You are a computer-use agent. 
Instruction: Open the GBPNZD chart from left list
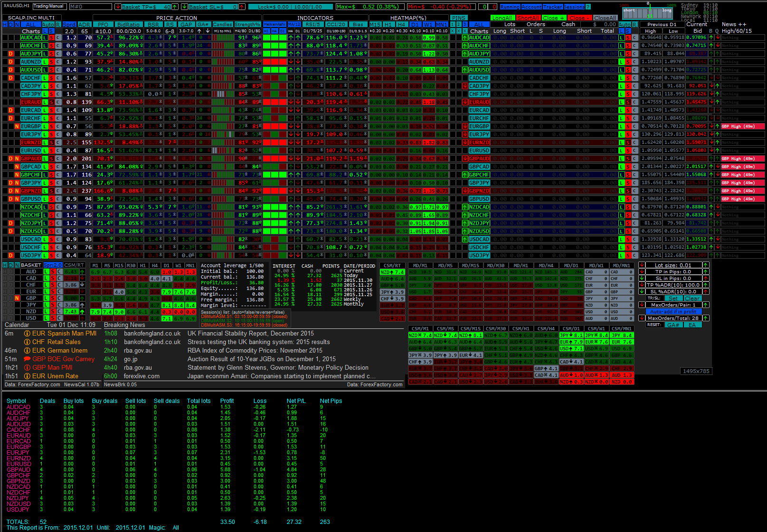[x=31, y=191]
